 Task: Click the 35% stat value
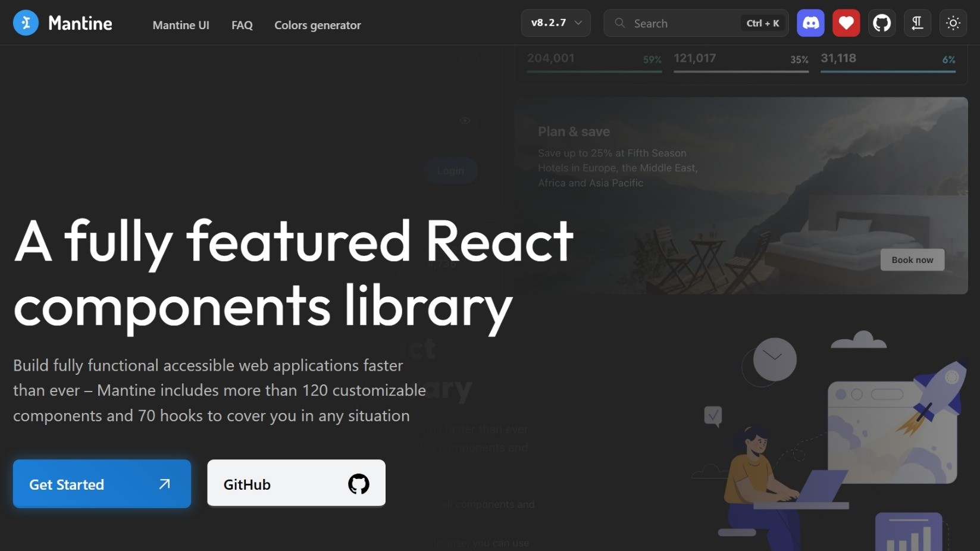(799, 60)
